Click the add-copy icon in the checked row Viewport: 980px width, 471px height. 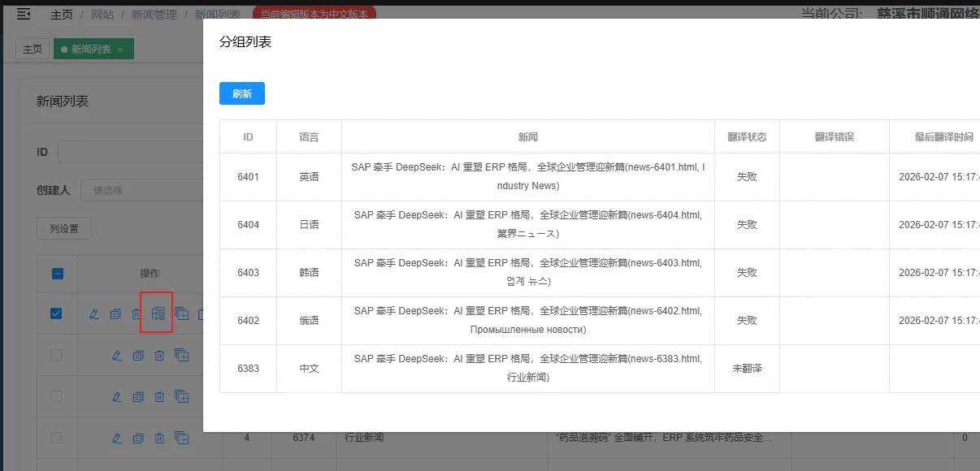[x=181, y=313]
